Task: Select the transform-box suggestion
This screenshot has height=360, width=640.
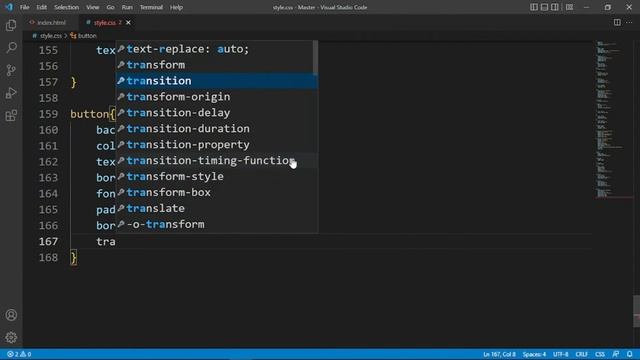Action: tap(217, 192)
